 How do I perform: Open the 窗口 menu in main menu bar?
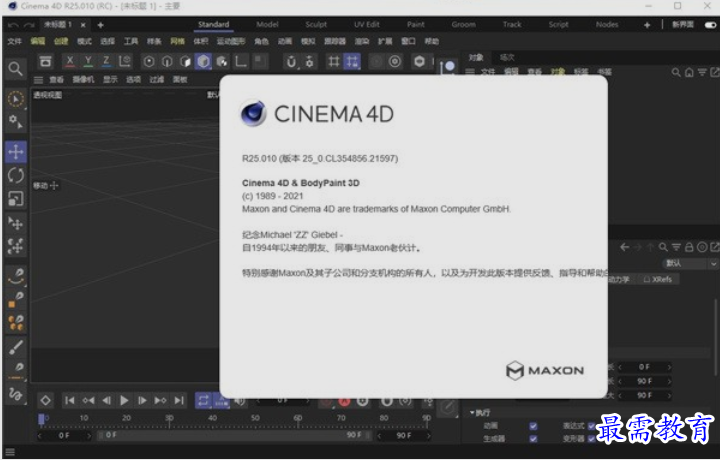tap(408, 41)
